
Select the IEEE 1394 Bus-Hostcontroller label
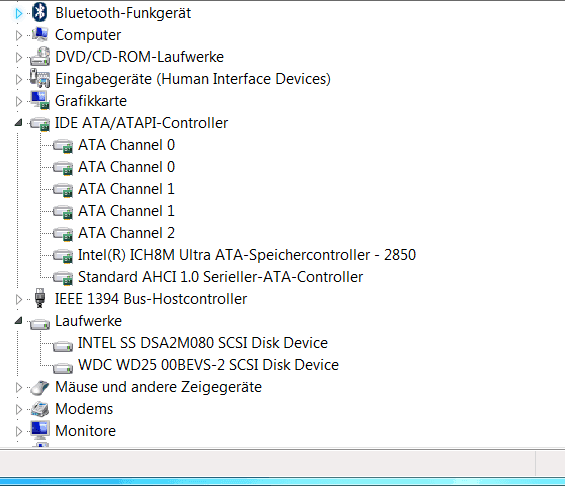pyautogui.click(x=151, y=299)
